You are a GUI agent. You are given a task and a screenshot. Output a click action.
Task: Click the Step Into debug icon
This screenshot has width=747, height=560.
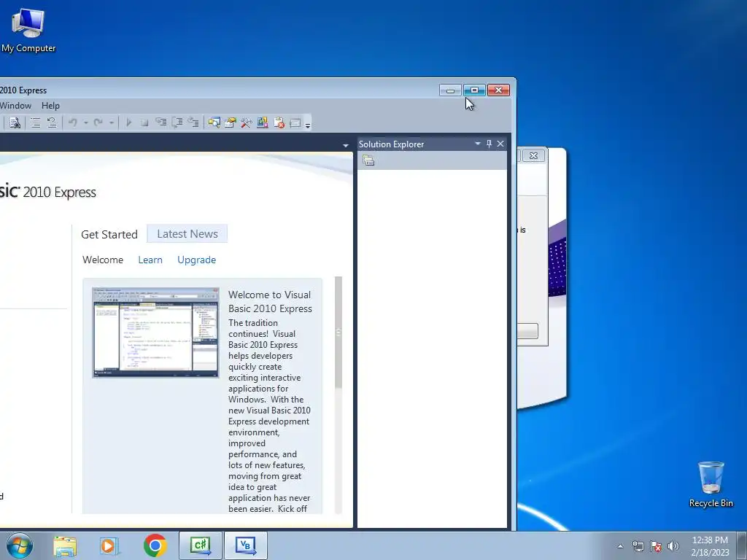(x=161, y=122)
